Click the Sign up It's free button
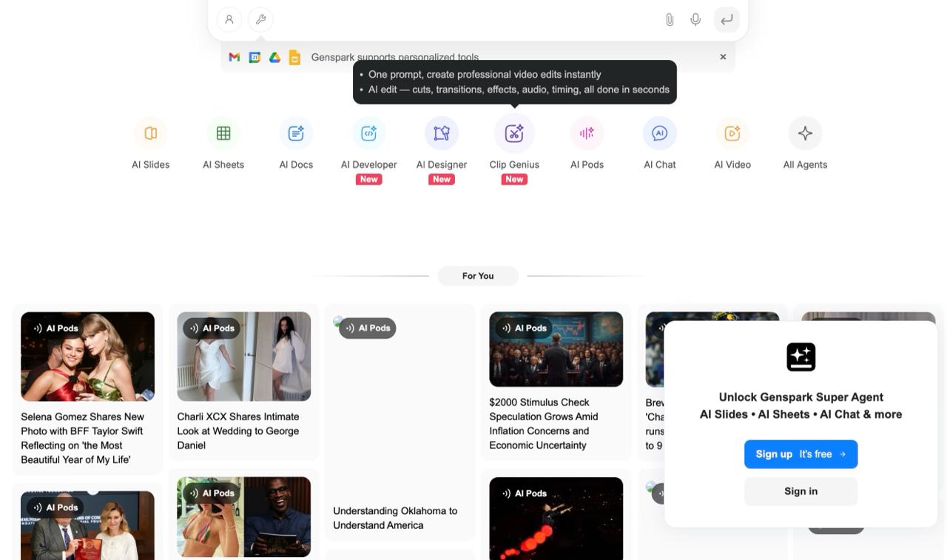This screenshot has width=947, height=560. (x=801, y=453)
